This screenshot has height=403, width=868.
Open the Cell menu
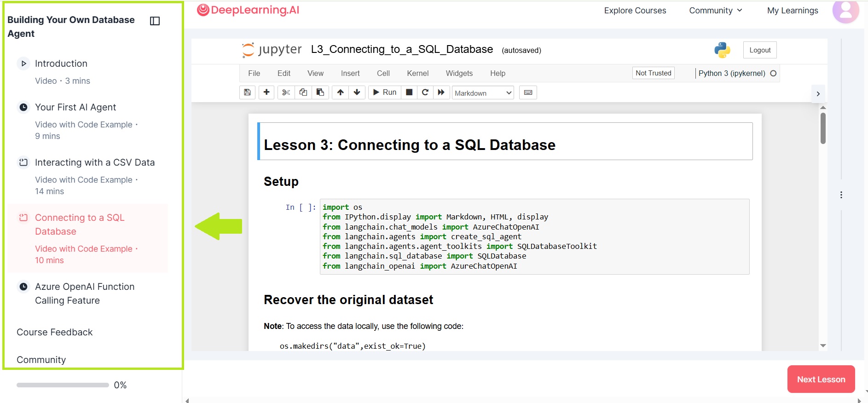pos(383,73)
